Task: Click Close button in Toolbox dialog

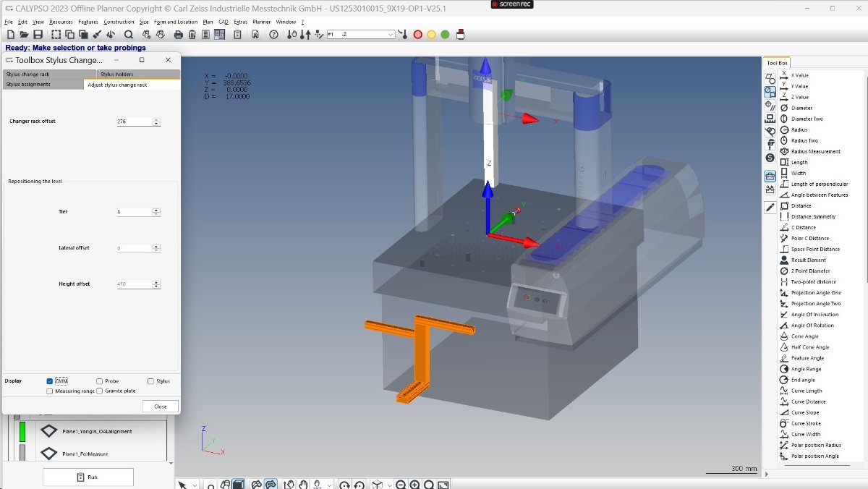Action: (x=161, y=407)
